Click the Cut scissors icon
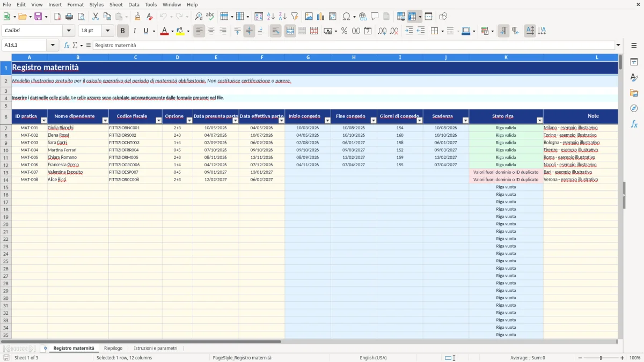This screenshot has width=644, height=362. [x=96, y=17]
